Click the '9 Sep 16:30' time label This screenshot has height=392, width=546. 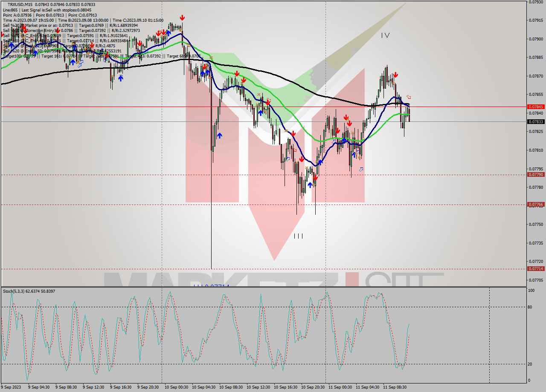(x=121, y=387)
